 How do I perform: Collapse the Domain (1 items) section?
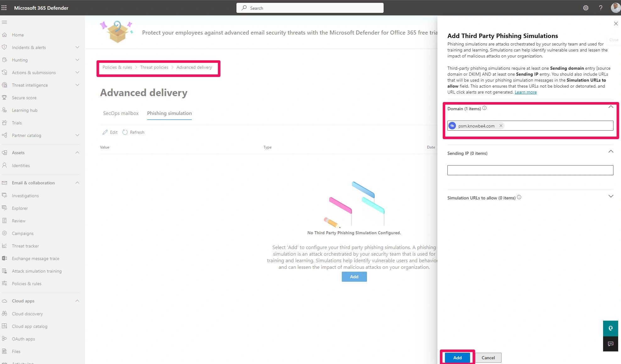click(611, 107)
